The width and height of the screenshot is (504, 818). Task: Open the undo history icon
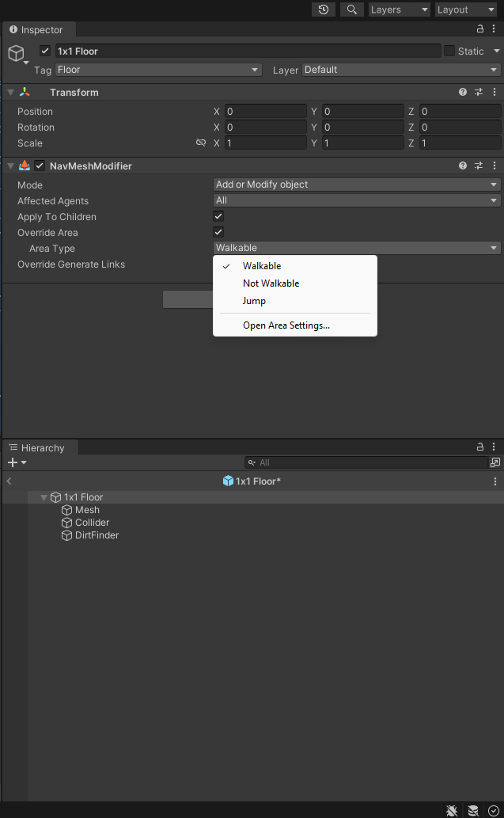point(324,10)
